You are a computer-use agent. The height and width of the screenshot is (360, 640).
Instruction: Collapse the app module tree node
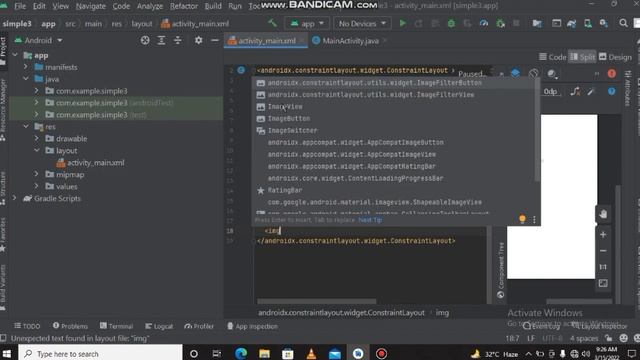[x=15, y=55]
